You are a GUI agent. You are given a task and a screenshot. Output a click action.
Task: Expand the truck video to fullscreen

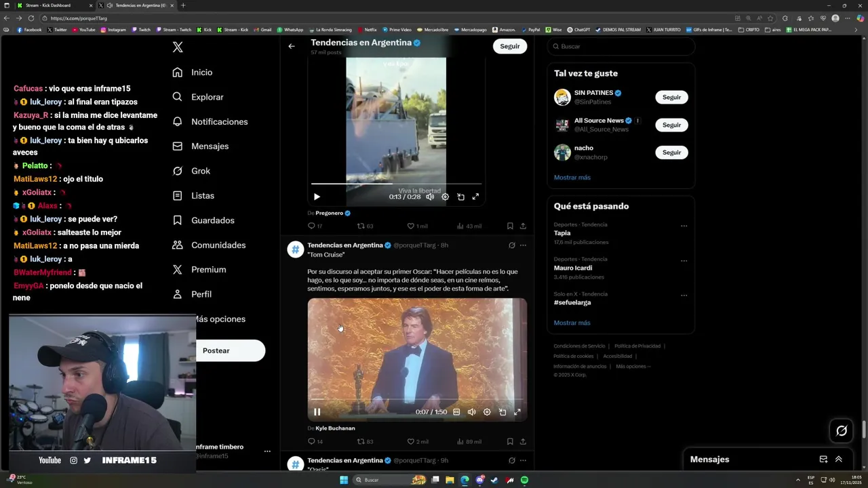click(x=475, y=197)
